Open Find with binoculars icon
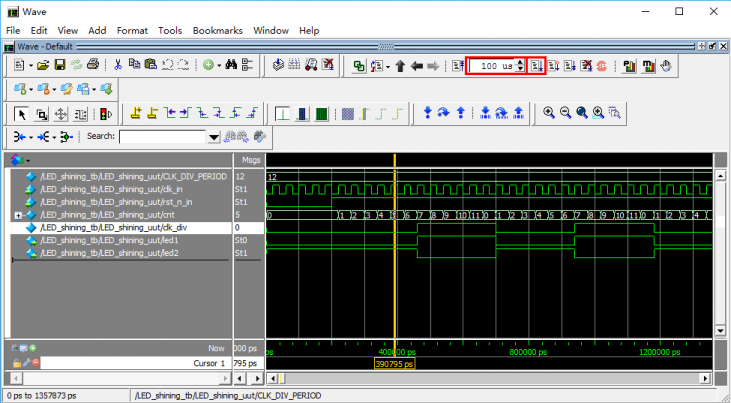 pos(231,65)
